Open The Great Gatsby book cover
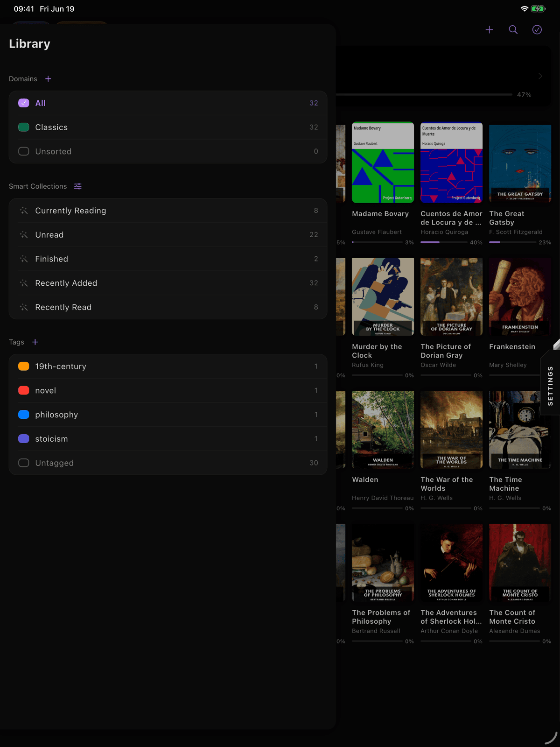The width and height of the screenshot is (560, 747). point(520,163)
